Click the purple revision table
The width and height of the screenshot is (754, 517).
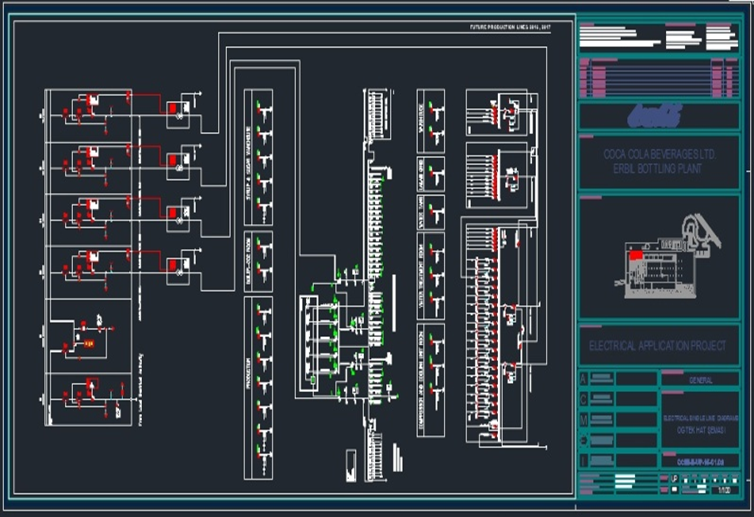657,76
